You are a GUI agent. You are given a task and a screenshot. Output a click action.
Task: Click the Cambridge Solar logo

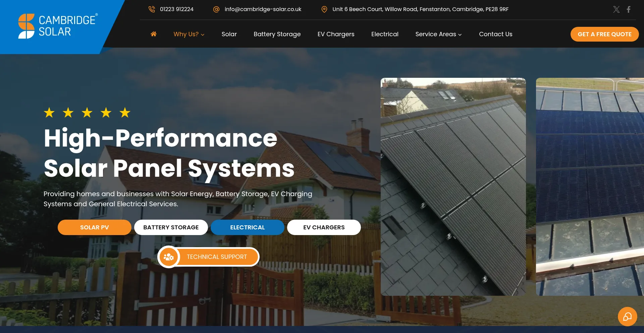tap(58, 26)
